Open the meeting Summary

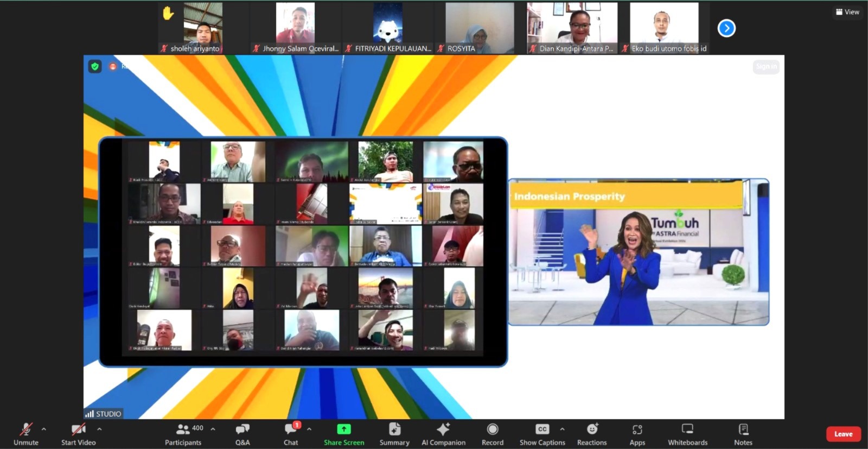point(394,434)
